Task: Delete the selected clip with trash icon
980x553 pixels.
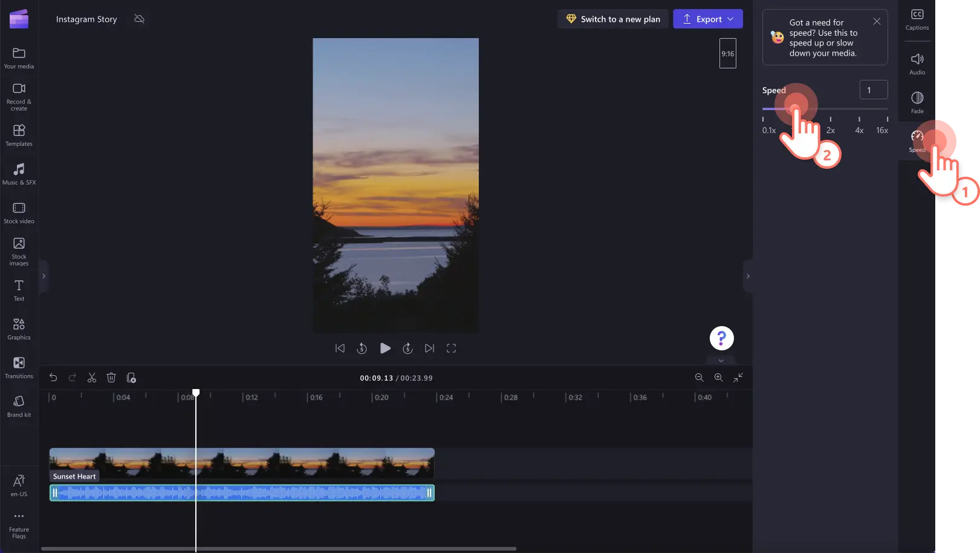Action: coord(111,378)
